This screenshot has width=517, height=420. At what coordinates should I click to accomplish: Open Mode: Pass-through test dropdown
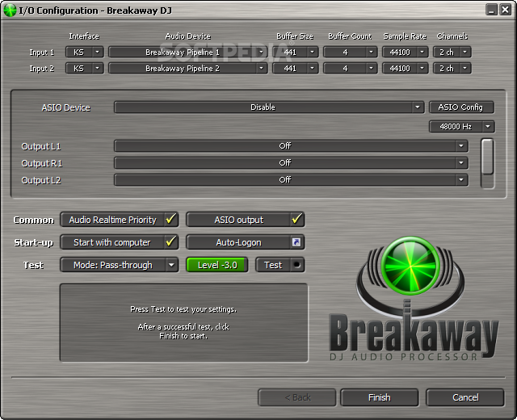tap(120, 265)
